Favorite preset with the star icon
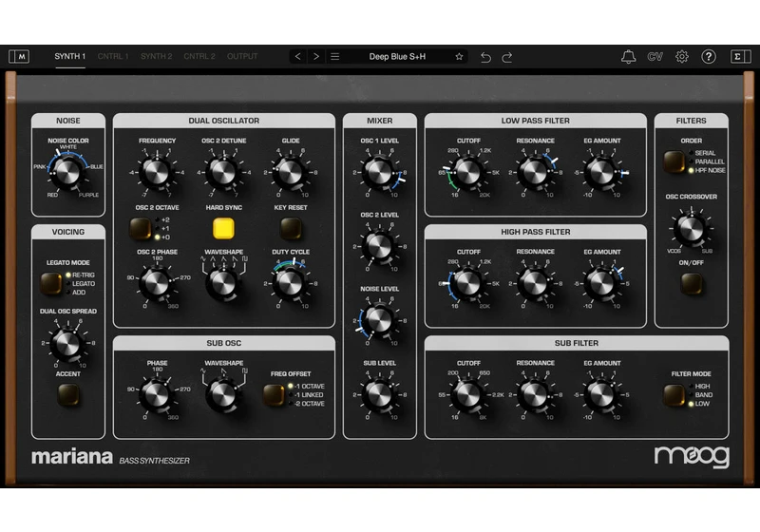760x532 pixels. pos(459,57)
